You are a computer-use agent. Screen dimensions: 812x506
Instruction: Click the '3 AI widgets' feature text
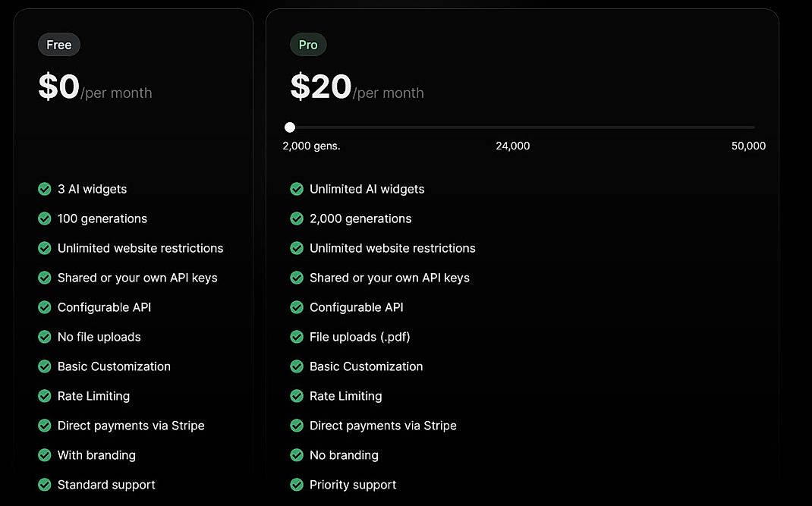(x=92, y=189)
